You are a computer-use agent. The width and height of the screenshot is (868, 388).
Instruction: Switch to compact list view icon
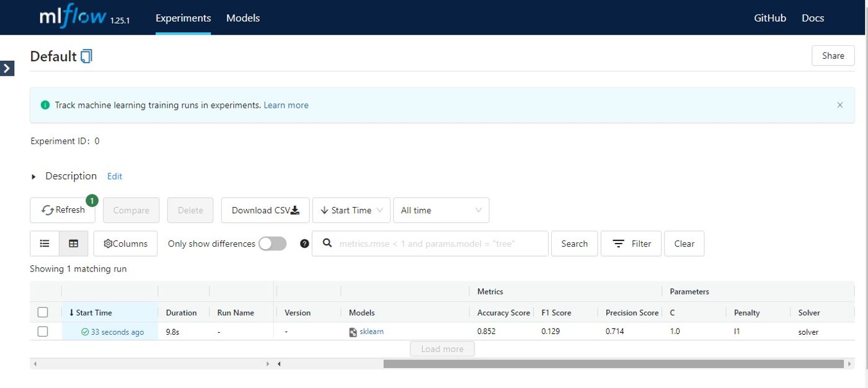pos(45,244)
